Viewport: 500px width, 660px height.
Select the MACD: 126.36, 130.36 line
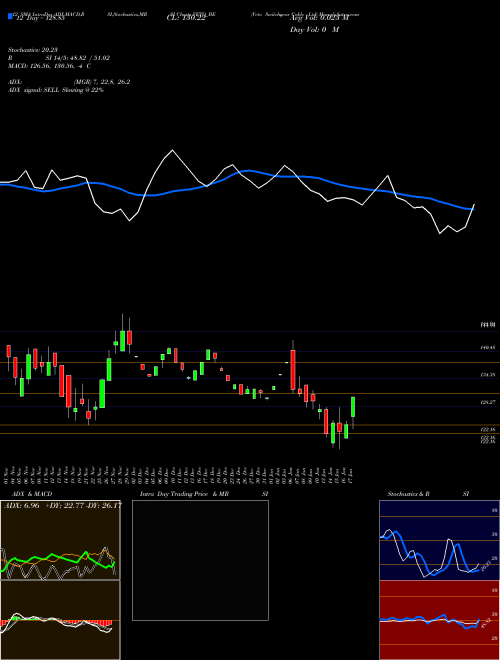click(x=49, y=66)
